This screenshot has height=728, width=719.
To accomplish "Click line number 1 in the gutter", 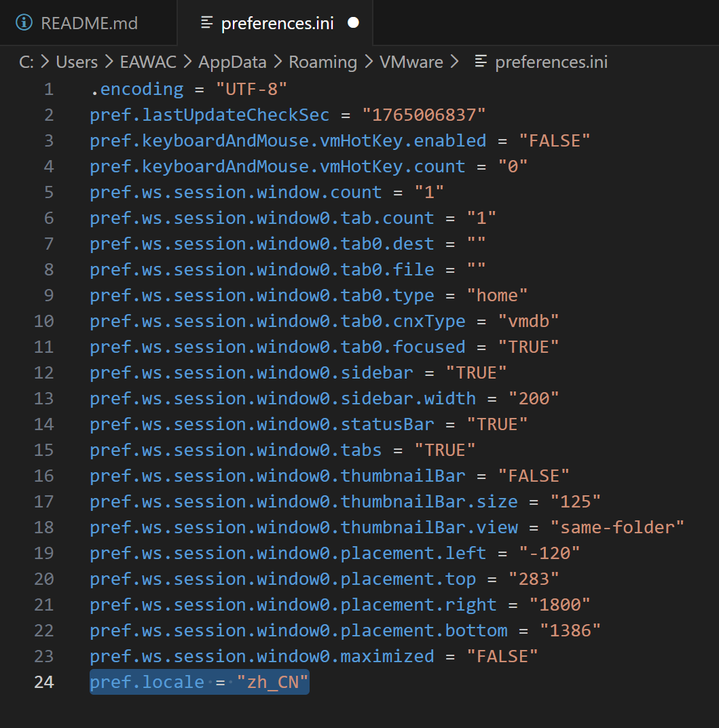I will click(48, 89).
